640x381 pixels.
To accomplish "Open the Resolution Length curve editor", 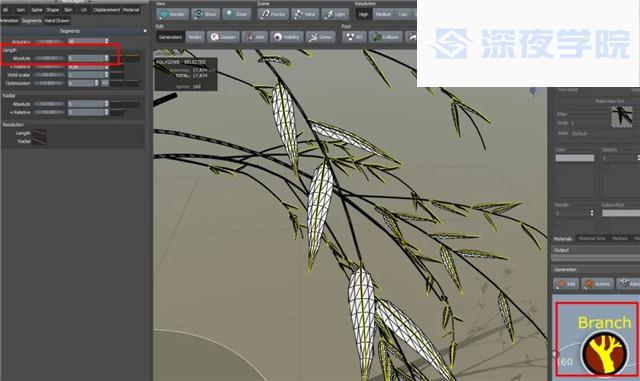I will (39, 133).
